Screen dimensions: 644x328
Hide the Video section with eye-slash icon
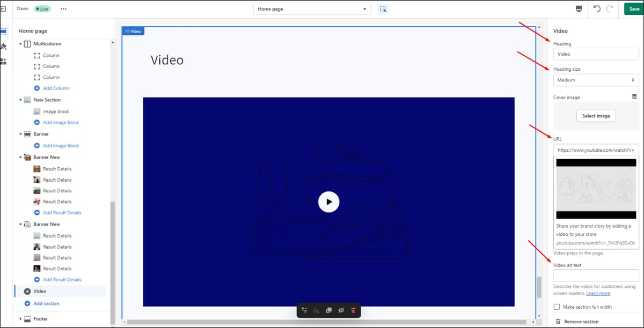[x=341, y=310]
